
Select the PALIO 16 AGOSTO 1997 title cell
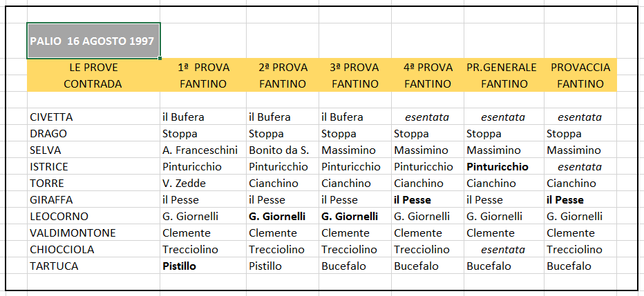point(94,41)
